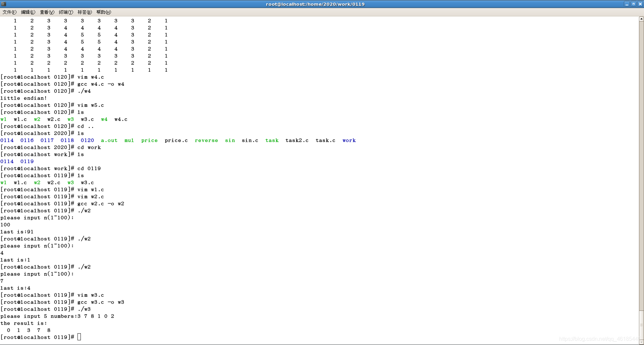Click the blue 'work' directory name
644x345 pixels.
pos(349,140)
